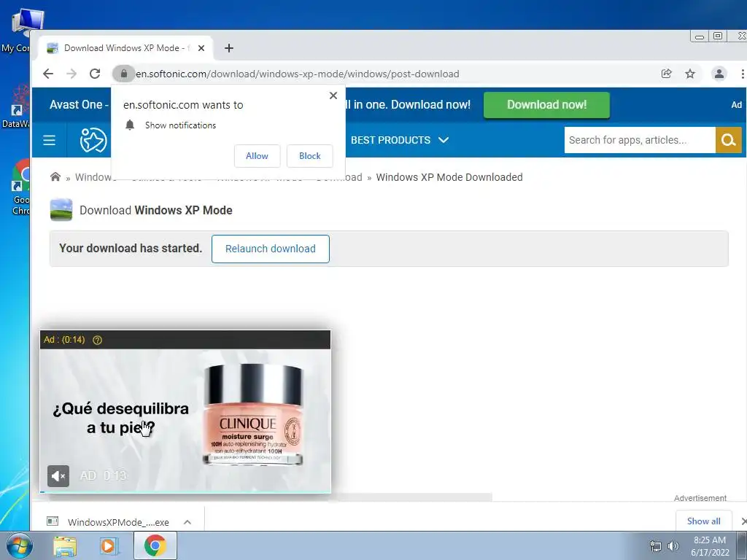Unmute the video ad

point(58,475)
